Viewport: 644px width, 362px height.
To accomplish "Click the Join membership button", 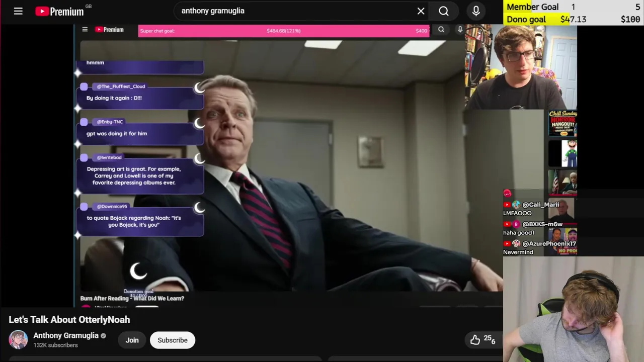I will point(132,340).
